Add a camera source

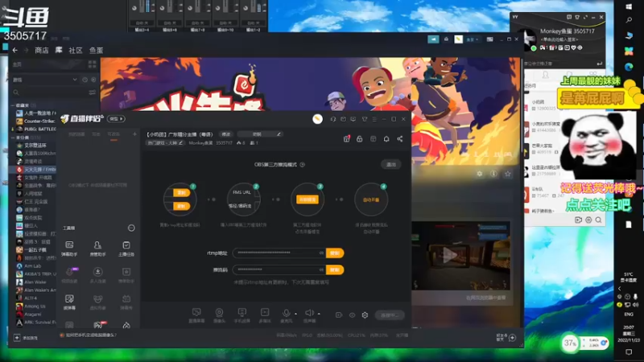[219, 315]
